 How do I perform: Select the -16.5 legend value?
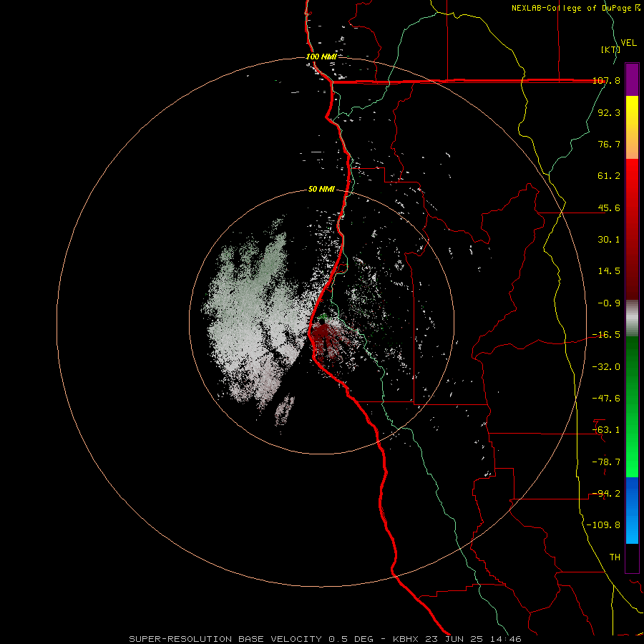[606, 335]
